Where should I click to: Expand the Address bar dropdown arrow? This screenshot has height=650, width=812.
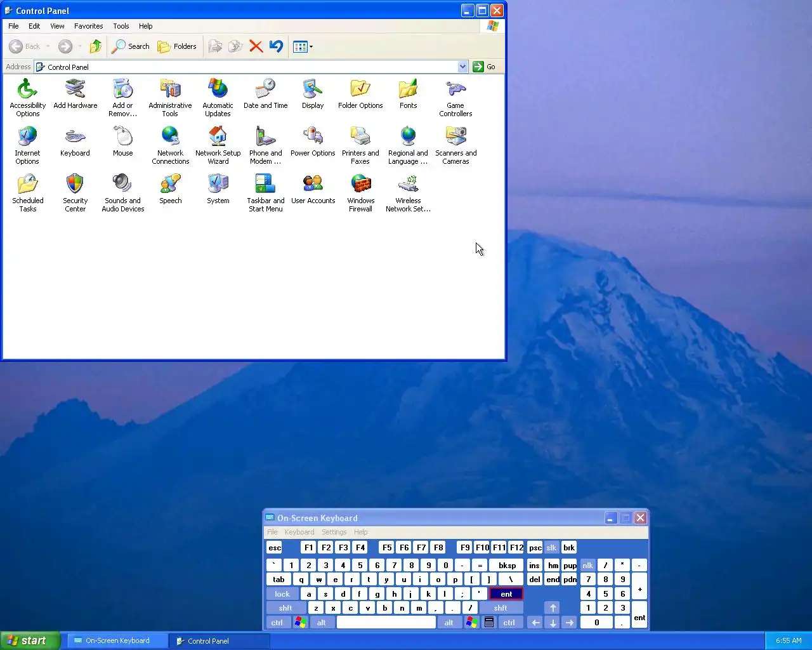tap(462, 67)
